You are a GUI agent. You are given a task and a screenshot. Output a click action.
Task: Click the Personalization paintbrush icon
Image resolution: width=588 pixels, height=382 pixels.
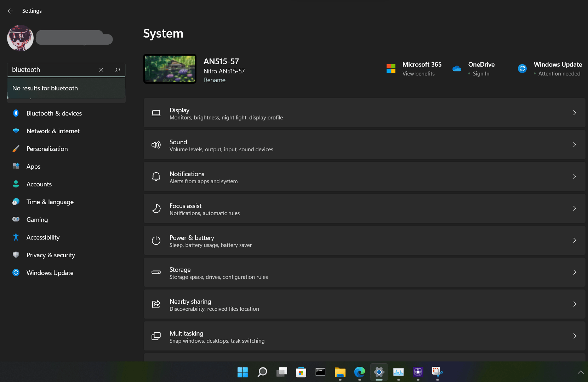pyautogui.click(x=16, y=148)
